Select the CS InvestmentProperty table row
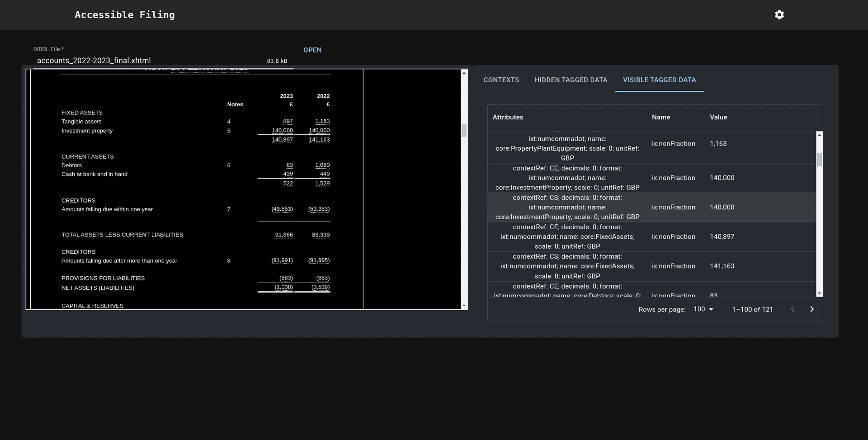868x440 pixels. pyautogui.click(x=652, y=207)
